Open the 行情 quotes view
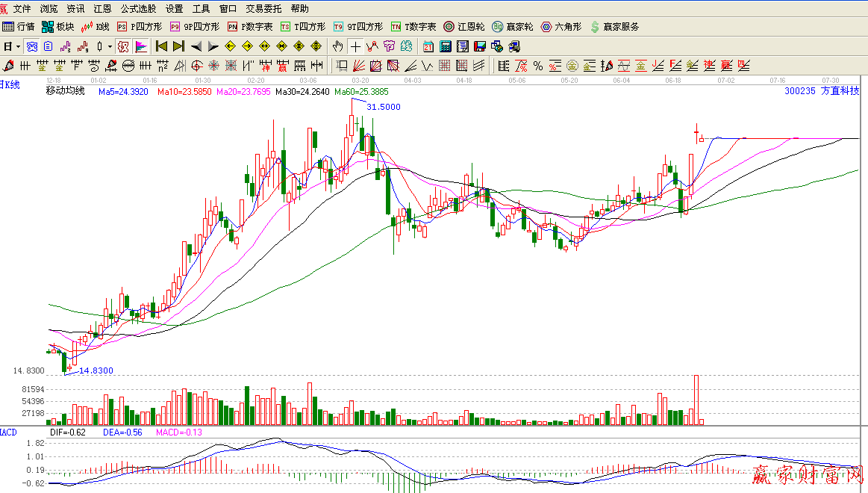 19,27
